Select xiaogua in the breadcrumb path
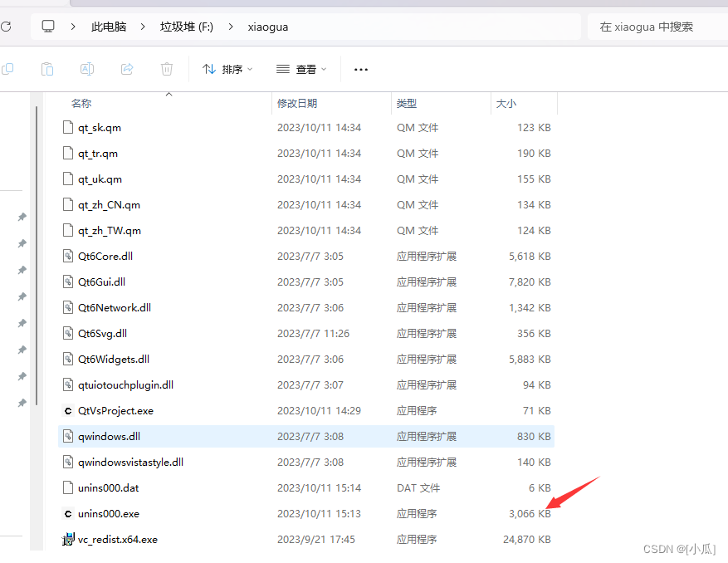This screenshot has height=563, width=728. (x=267, y=26)
